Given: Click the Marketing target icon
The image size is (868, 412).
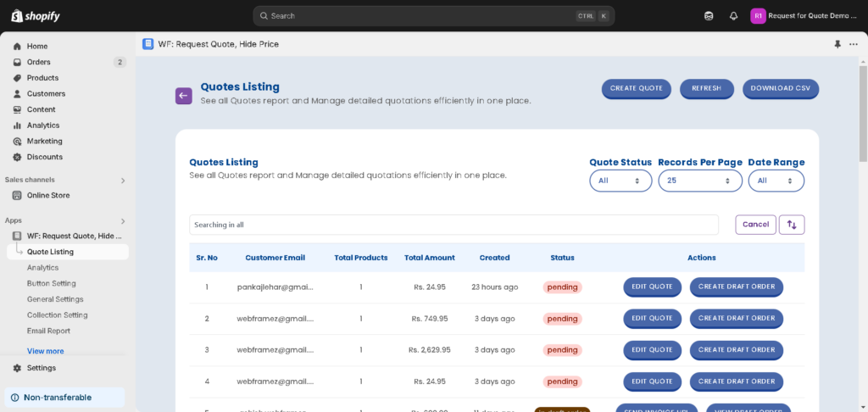Looking at the screenshot, I should point(17,142).
